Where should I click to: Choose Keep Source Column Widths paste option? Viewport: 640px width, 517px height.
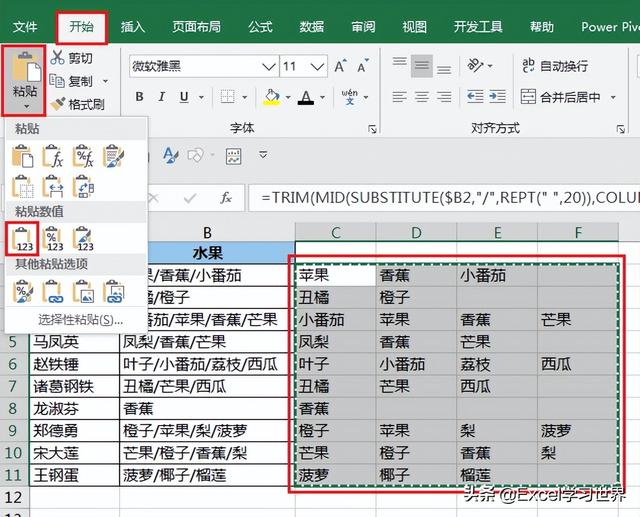(53, 186)
